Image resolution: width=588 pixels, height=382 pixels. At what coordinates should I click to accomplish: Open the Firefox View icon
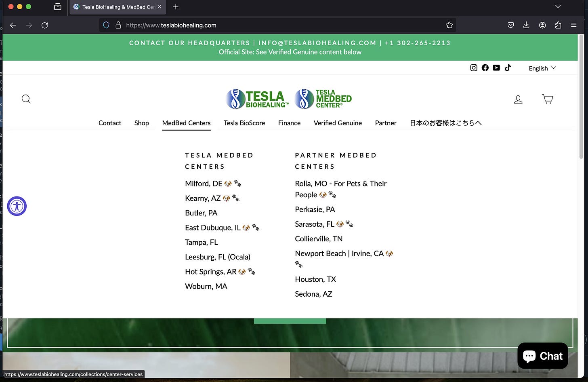coord(58,7)
